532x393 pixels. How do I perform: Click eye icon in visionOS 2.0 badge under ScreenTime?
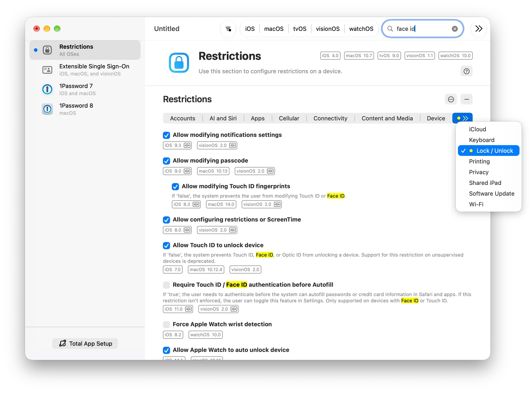233,230
